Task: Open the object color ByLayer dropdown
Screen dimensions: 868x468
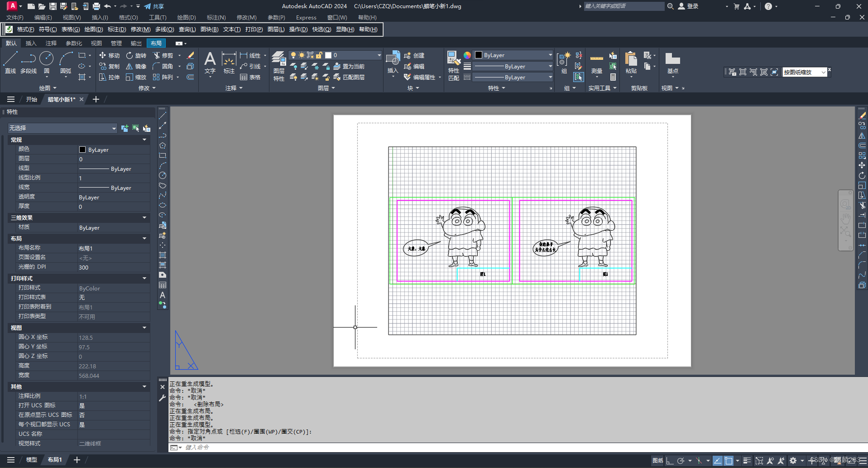Action: coord(550,55)
